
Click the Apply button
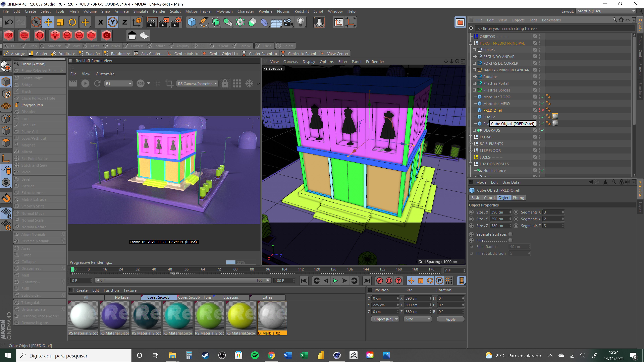pos(450,319)
